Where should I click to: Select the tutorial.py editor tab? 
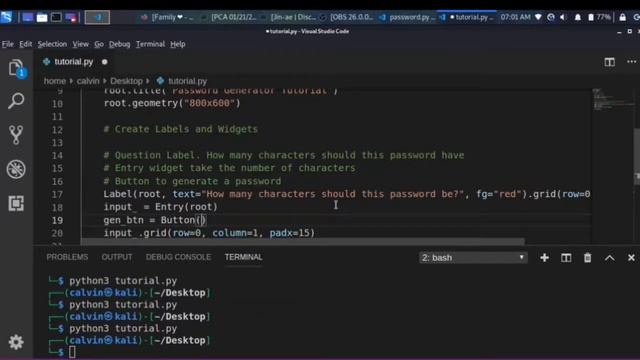point(75,62)
